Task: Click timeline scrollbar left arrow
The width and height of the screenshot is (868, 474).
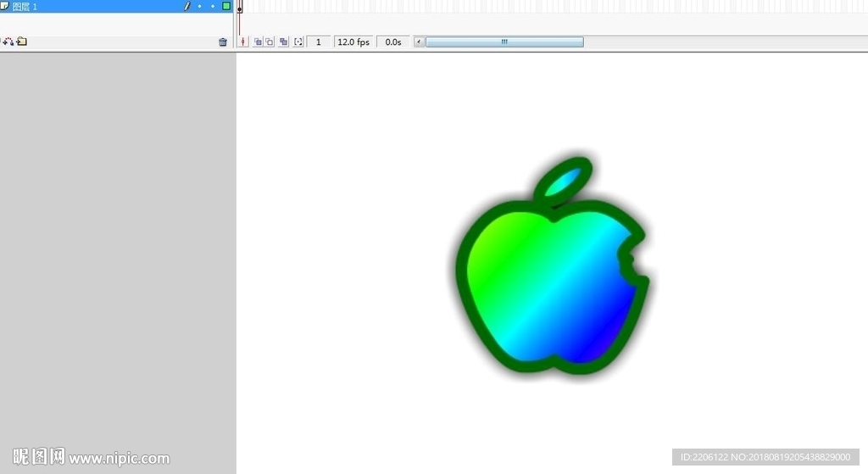Action: pos(419,42)
